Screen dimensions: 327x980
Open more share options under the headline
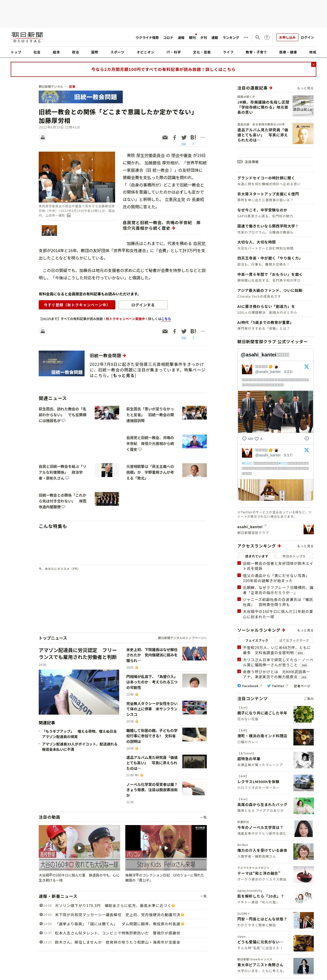(202, 137)
